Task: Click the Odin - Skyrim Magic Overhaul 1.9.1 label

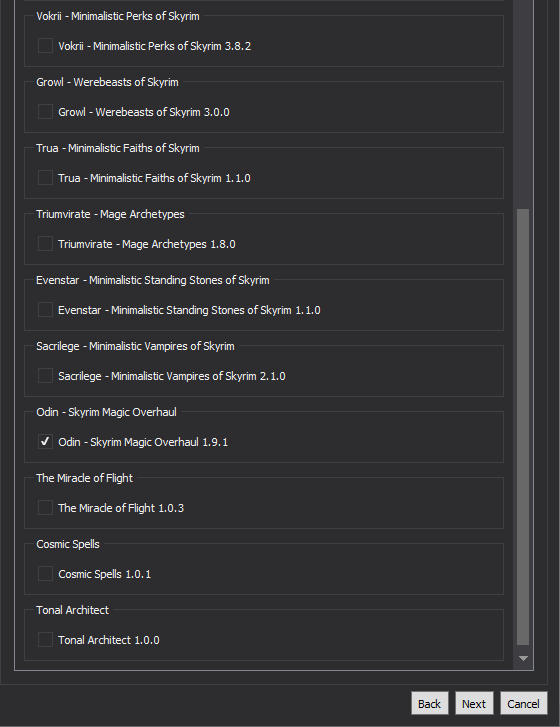Action: pyautogui.click(x=143, y=442)
